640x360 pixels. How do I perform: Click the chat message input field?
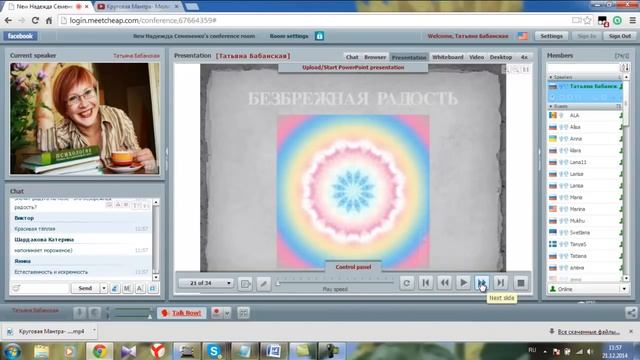[45, 288]
